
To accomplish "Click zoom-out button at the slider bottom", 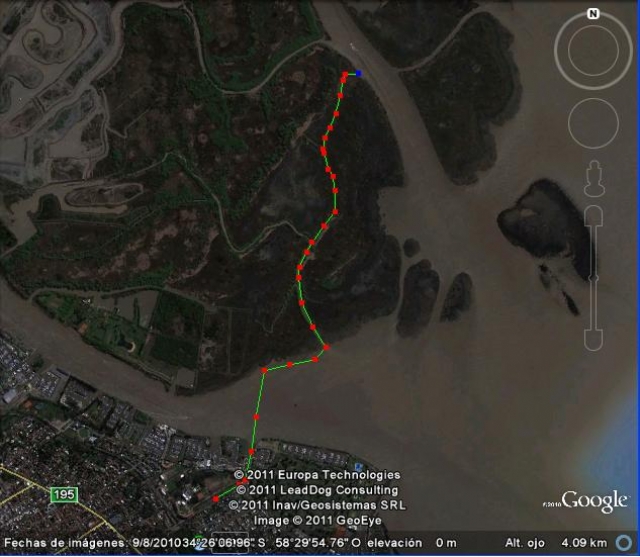I will (x=593, y=340).
